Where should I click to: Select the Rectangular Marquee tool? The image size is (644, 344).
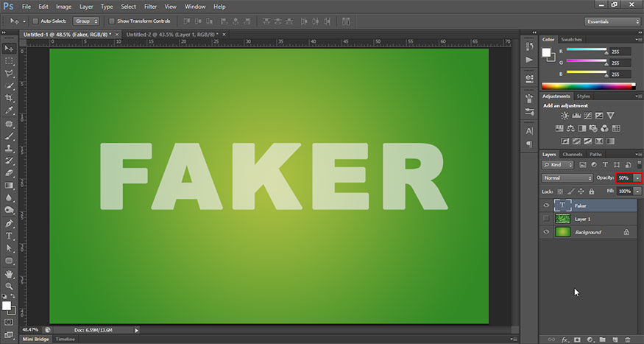[9, 61]
